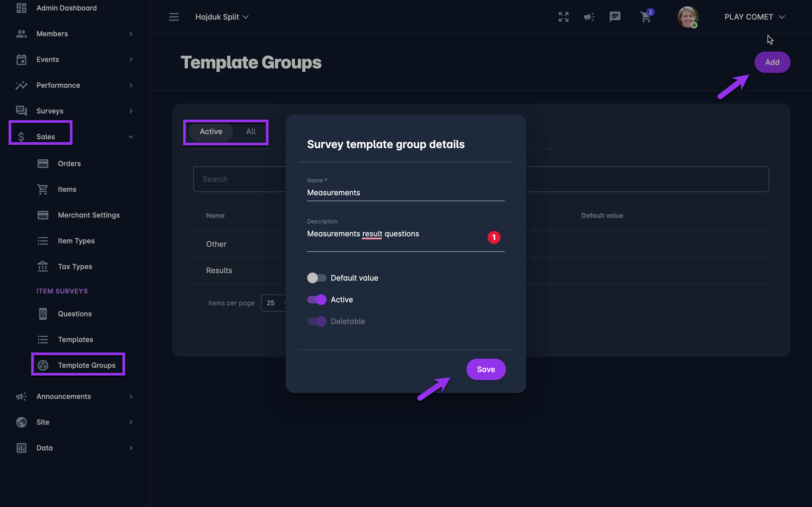Image resolution: width=812 pixels, height=507 pixels.
Task: Expand the PLAY COMET user menu
Action: (754, 17)
